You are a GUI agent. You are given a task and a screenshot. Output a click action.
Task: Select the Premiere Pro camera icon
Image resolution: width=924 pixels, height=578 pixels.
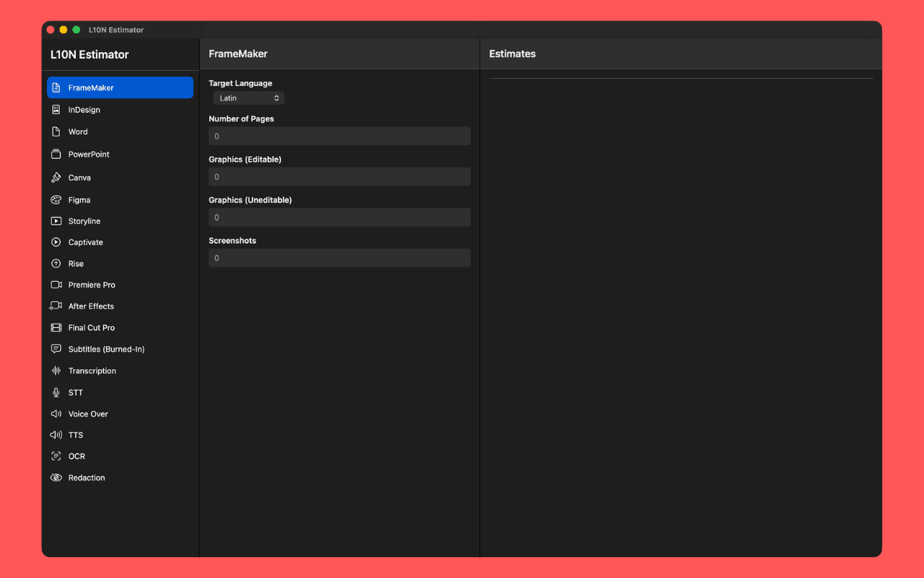click(56, 285)
